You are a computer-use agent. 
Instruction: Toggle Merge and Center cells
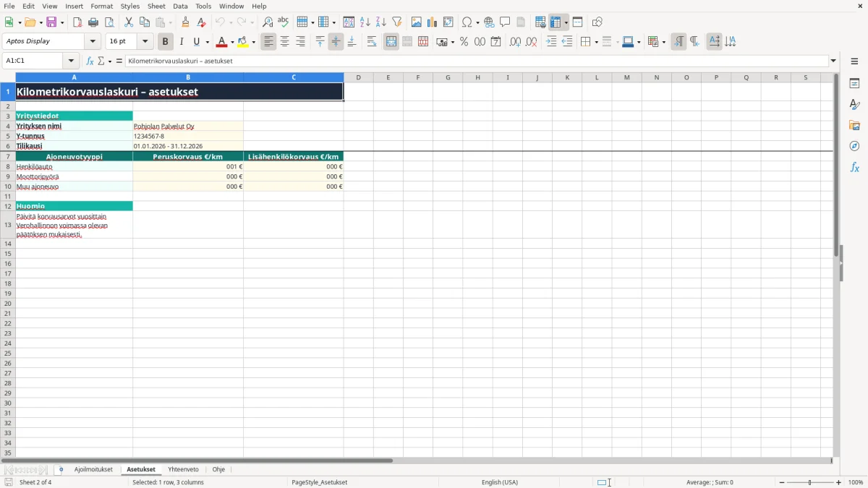click(x=391, y=42)
